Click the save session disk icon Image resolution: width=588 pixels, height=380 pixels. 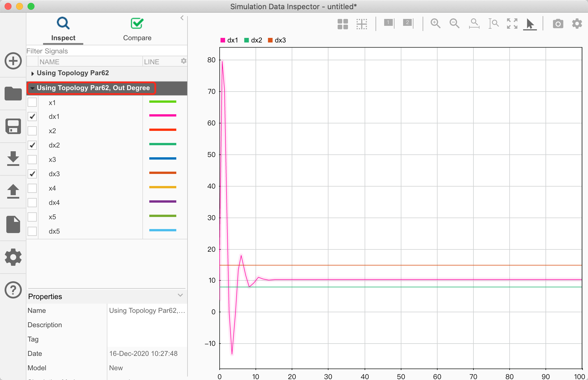(x=13, y=126)
